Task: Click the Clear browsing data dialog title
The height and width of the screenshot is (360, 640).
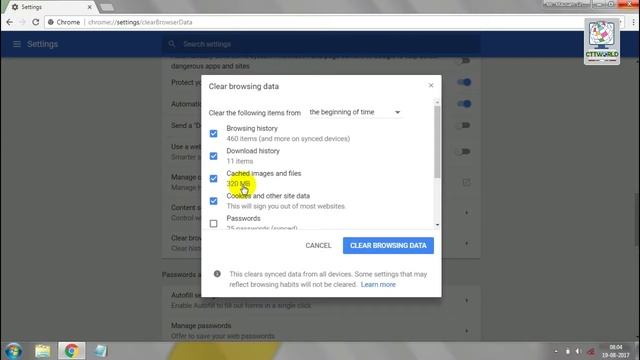Action: pyautogui.click(x=244, y=87)
